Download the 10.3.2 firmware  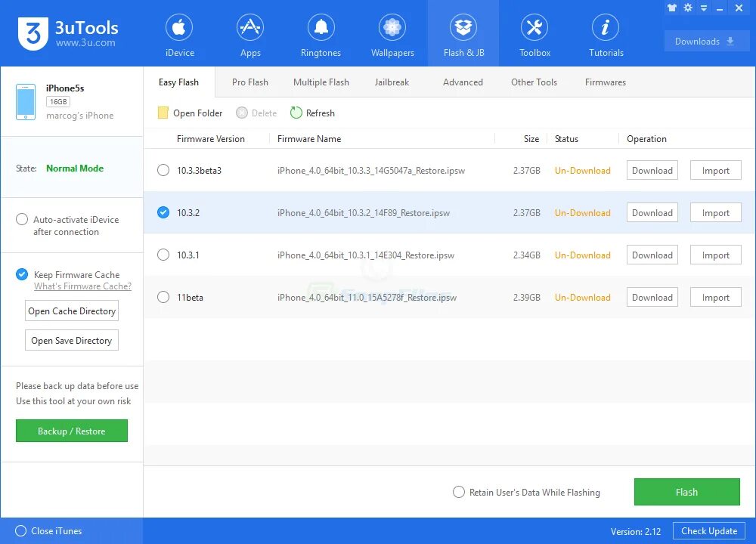(652, 212)
